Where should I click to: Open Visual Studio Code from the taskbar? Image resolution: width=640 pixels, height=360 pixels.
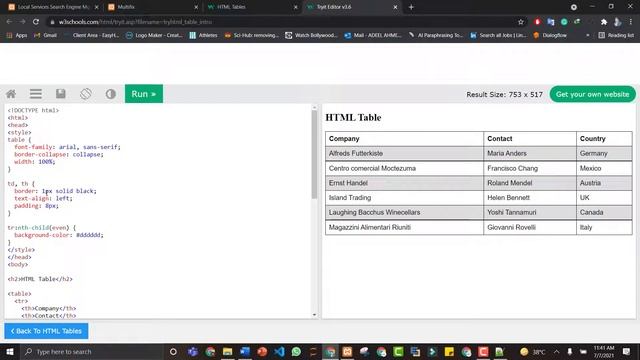[279, 351]
